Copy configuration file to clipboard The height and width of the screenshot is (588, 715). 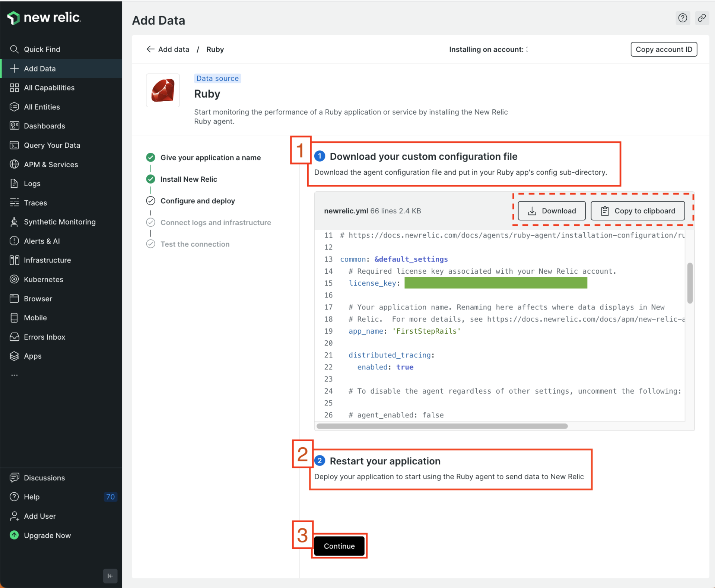638,211
